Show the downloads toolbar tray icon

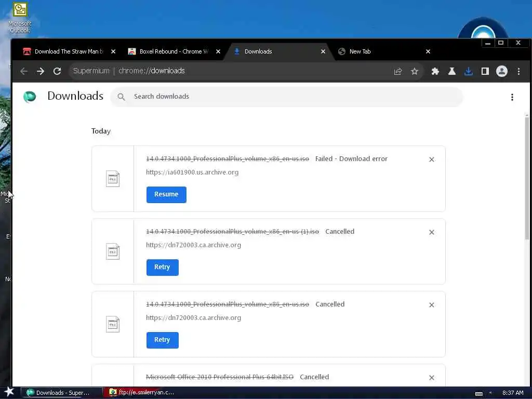468,71
